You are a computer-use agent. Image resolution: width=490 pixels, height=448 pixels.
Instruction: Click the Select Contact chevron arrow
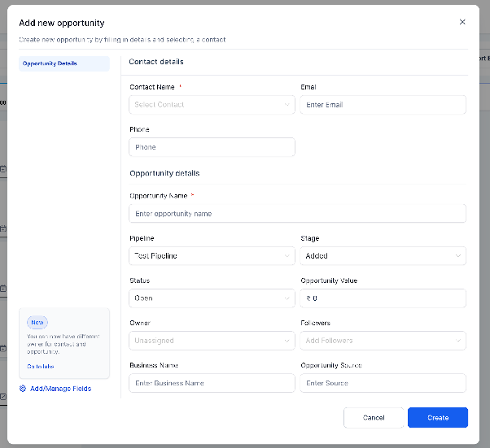coord(287,105)
